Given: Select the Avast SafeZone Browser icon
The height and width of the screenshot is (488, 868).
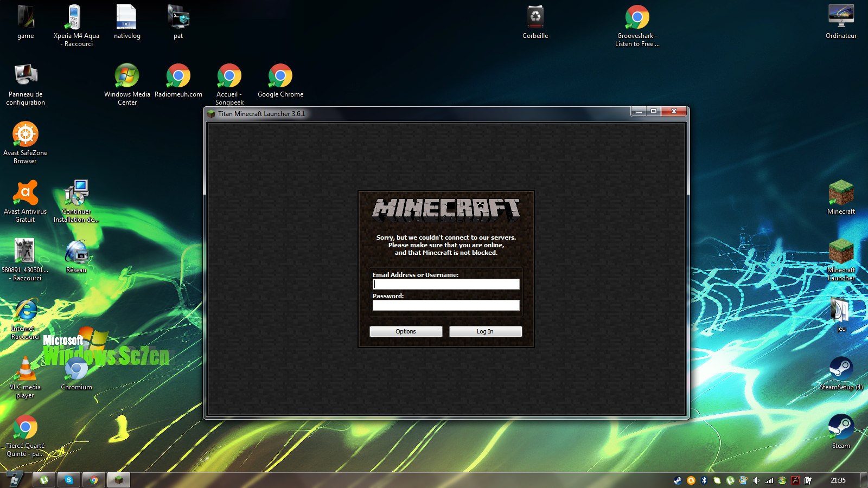Looking at the screenshot, I should 25,143.
